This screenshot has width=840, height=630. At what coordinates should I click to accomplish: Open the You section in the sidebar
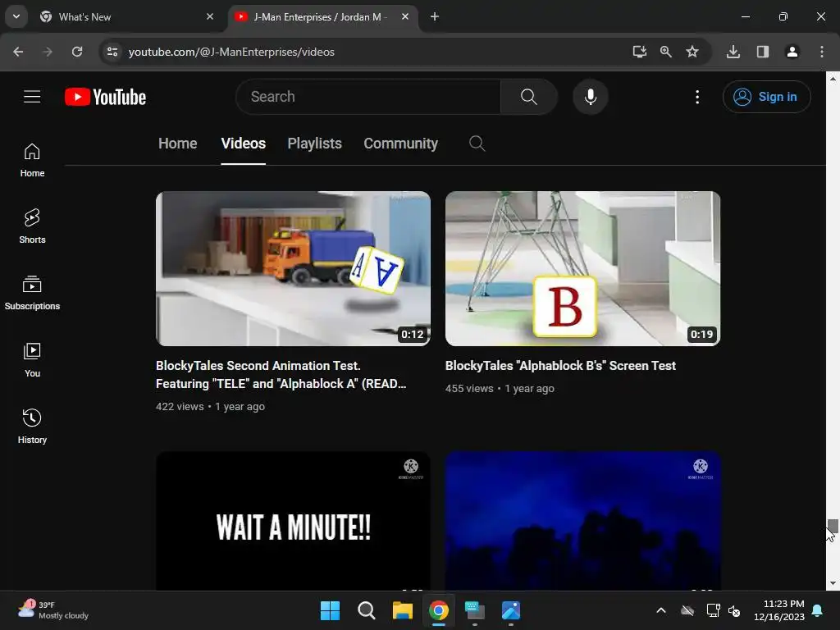[32, 359]
